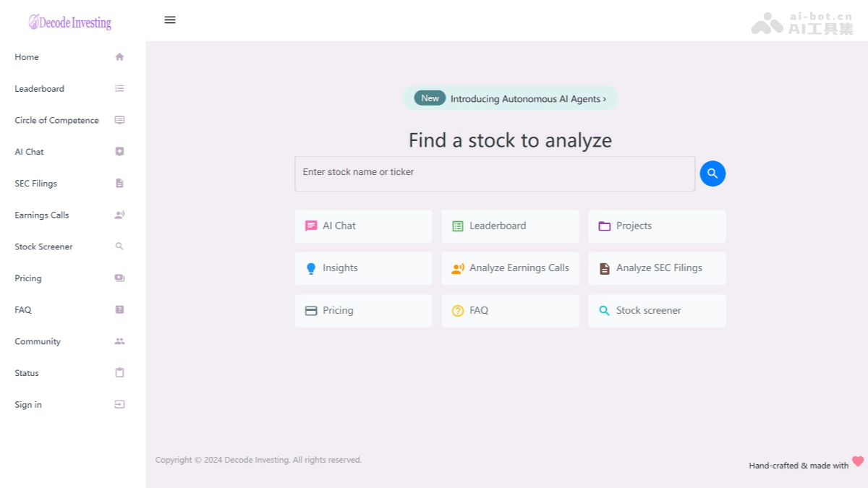Click the SEC Filings document icon

point(119,183)
